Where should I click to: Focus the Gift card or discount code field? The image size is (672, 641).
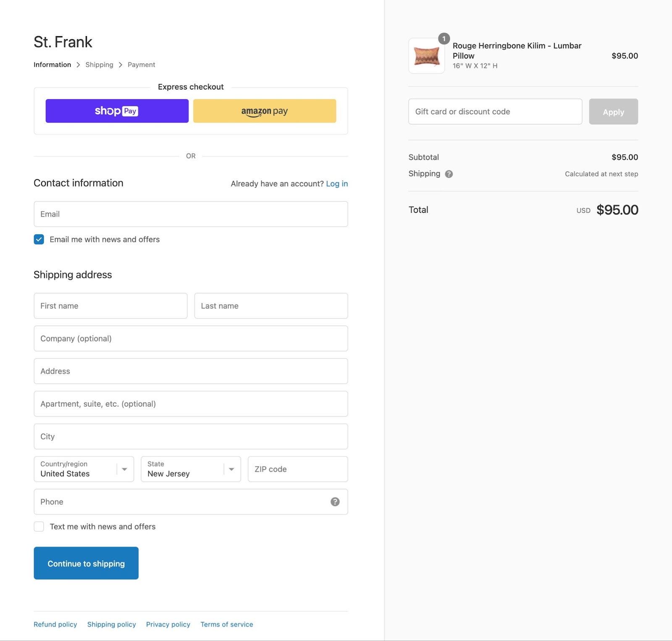tap(495, 112)
